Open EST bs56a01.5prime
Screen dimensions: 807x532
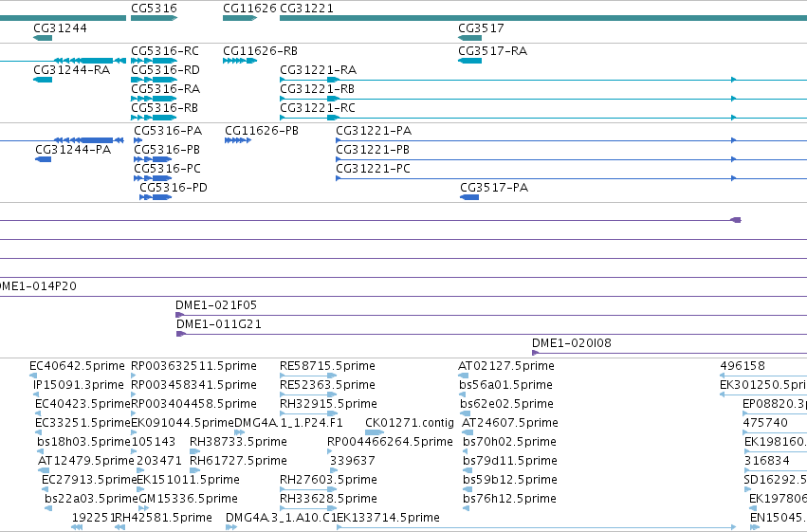click(x=506, y=385)
